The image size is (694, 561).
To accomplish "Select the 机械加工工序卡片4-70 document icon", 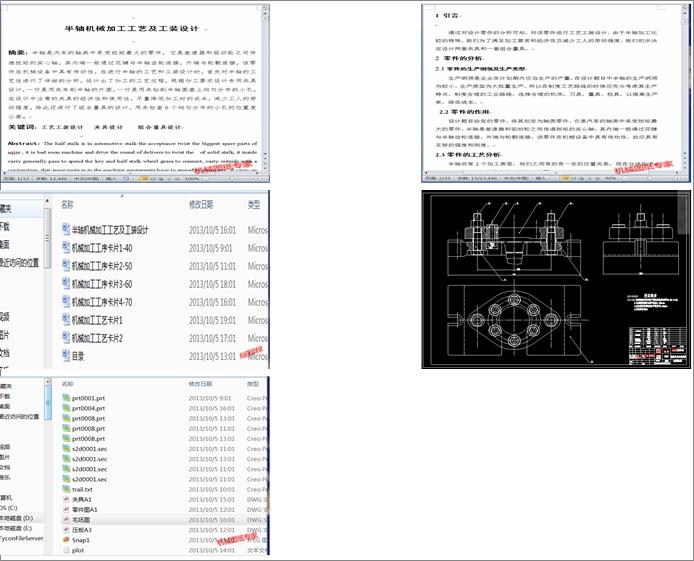I will 66,302.
